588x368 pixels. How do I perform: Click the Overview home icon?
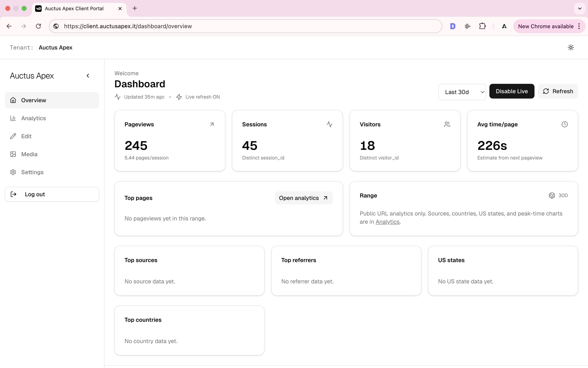click(x=13, y=100)
